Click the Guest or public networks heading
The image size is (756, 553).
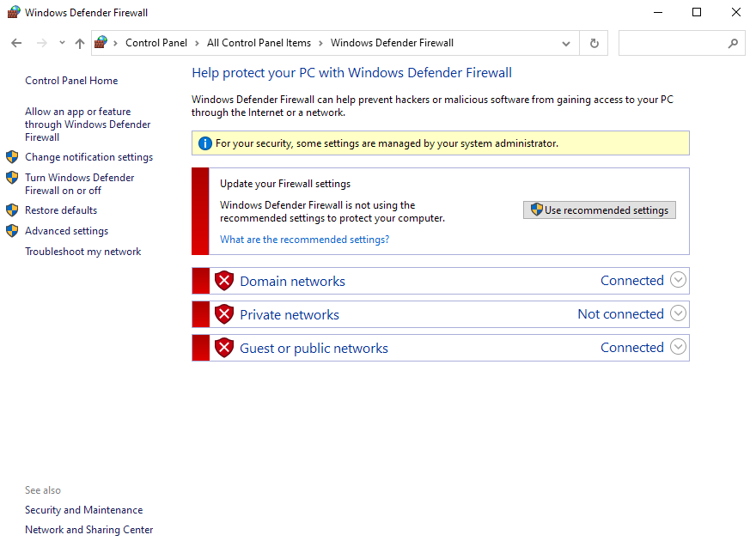click(x=314, y=349)
